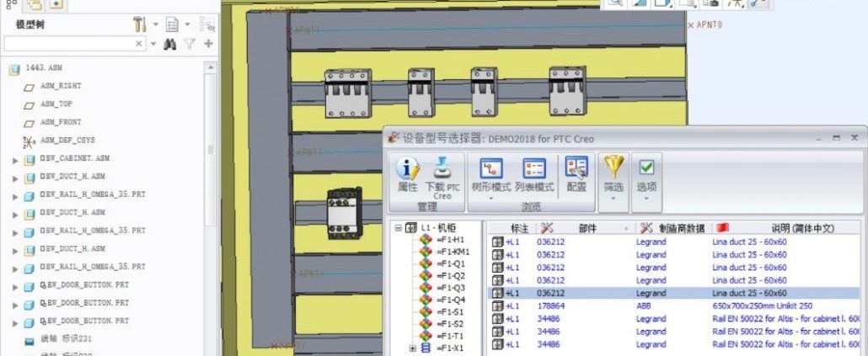Screen dimensions: 868x356
Task: Select =F1-S1 in equipment tree
Action: pyautogui.click(x=450, y=312)
